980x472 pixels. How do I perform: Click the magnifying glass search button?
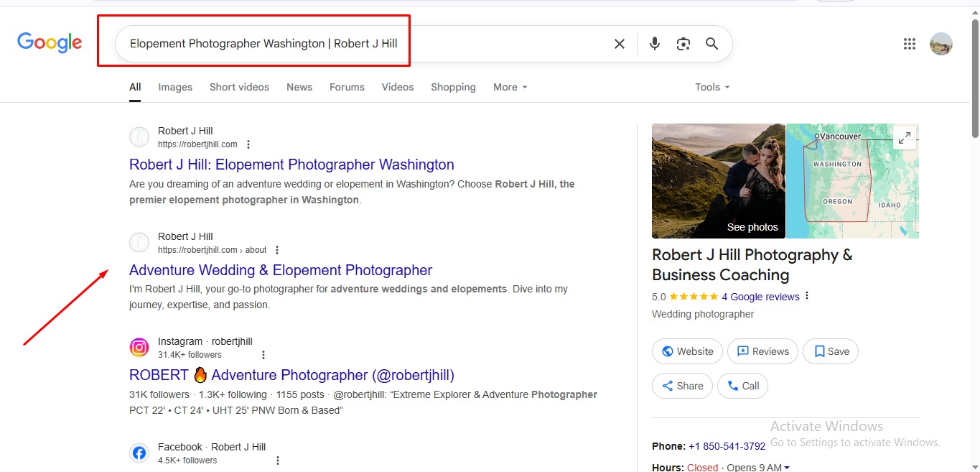[x=711, y=44]
